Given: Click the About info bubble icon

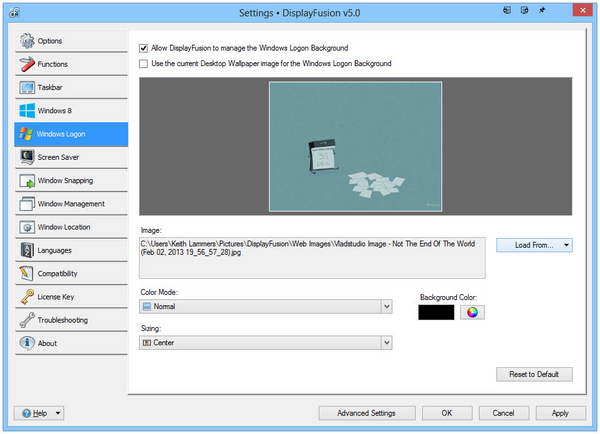Looking at the screenshot, I should [27, 343].
